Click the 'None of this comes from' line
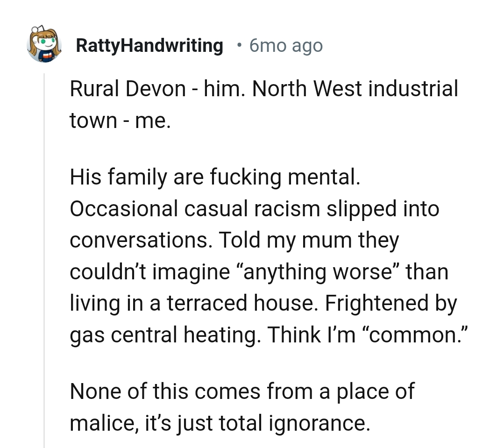504x448 pixels. [242, 391]
